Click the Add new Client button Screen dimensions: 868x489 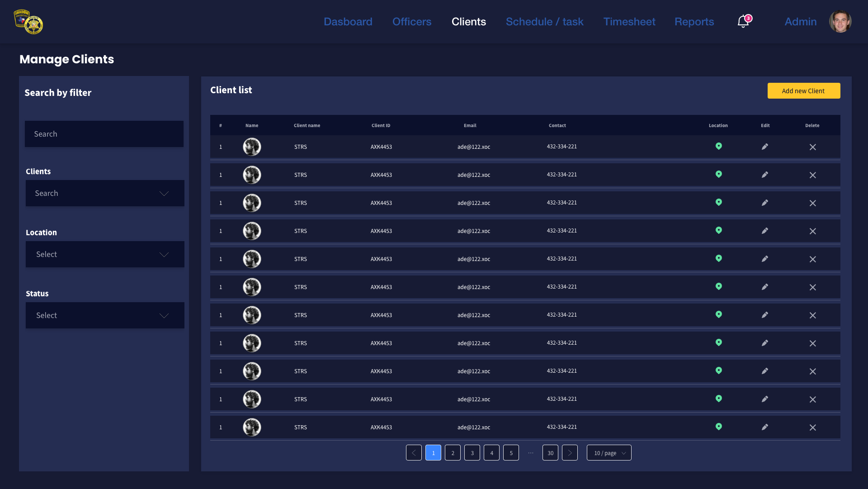click(803, 91)
